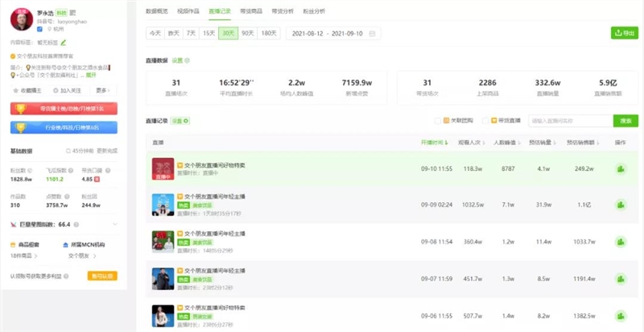Switch to the 粉丝分析 tab
The image size is (644, 332).
point(314,11)
